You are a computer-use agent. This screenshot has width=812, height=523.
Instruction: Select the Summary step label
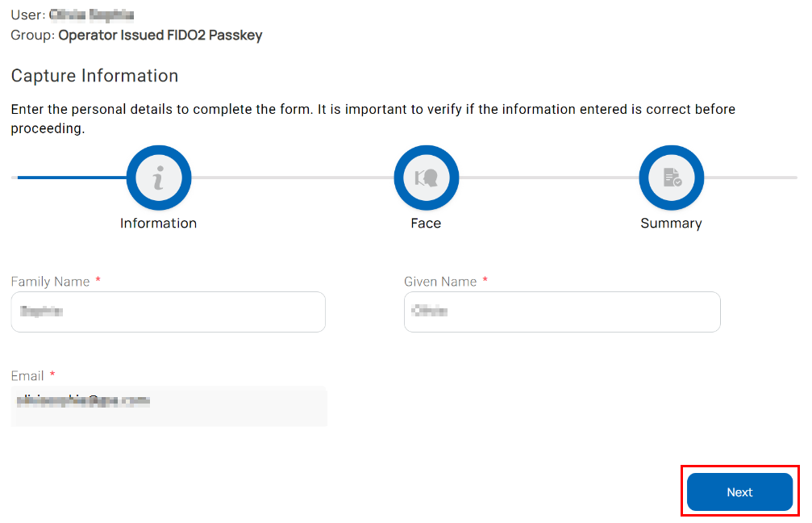click(x=671, y=224)
